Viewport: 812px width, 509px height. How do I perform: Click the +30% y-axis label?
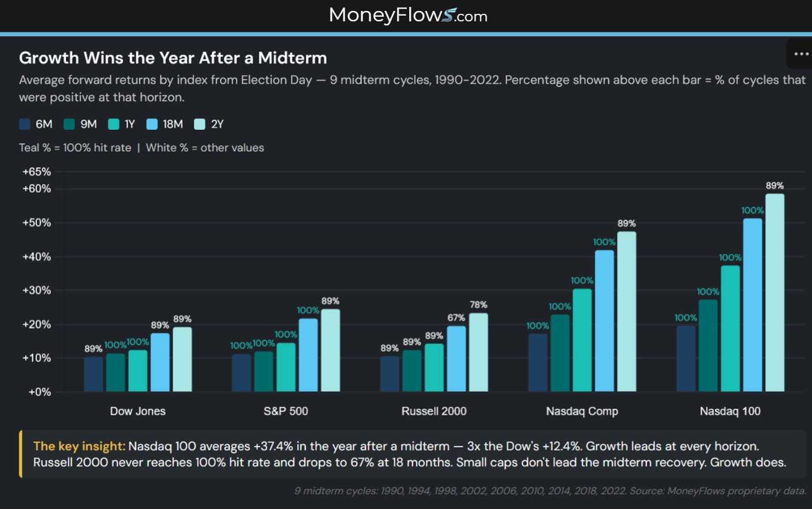(x=36, y=290)
